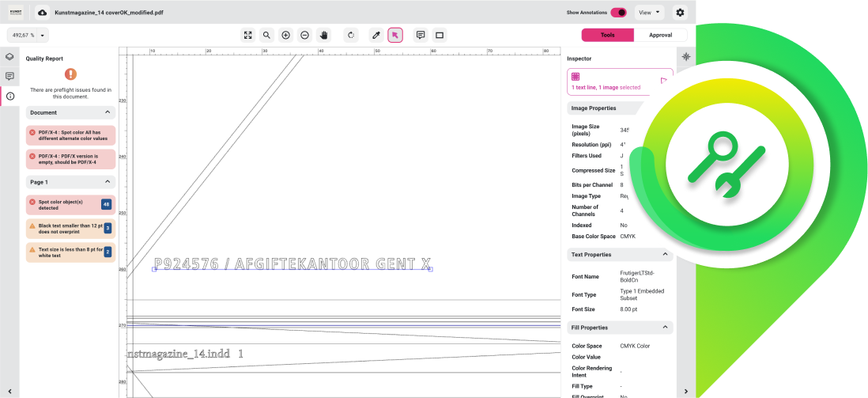Click error icon on Spot color All issue
This screenshot has height=398, width=868.
32,132
